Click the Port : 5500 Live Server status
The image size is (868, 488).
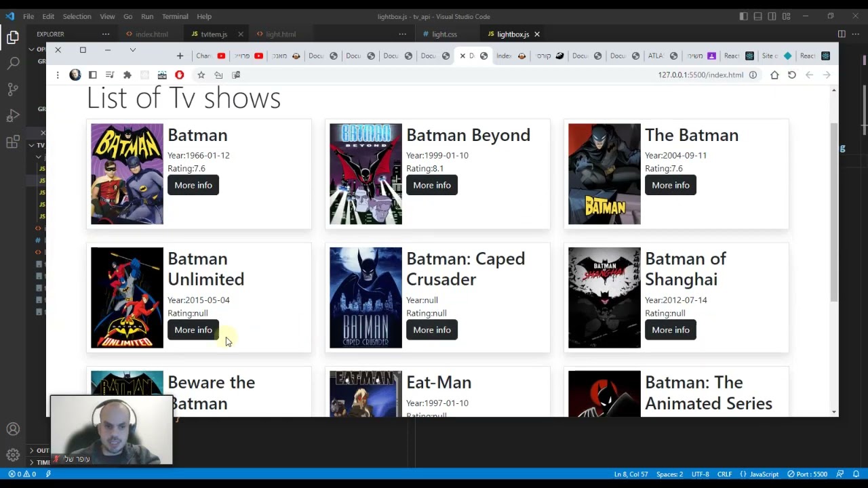click(808, 474)
